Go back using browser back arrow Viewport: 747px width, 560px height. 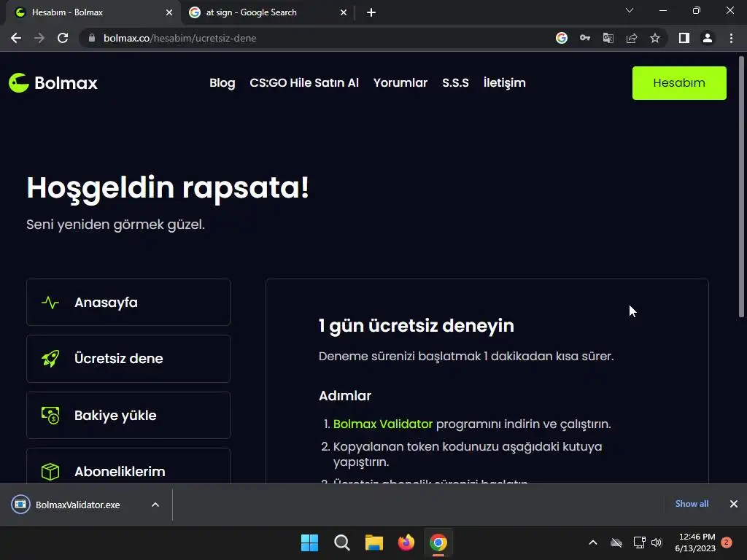coord(16,38)
